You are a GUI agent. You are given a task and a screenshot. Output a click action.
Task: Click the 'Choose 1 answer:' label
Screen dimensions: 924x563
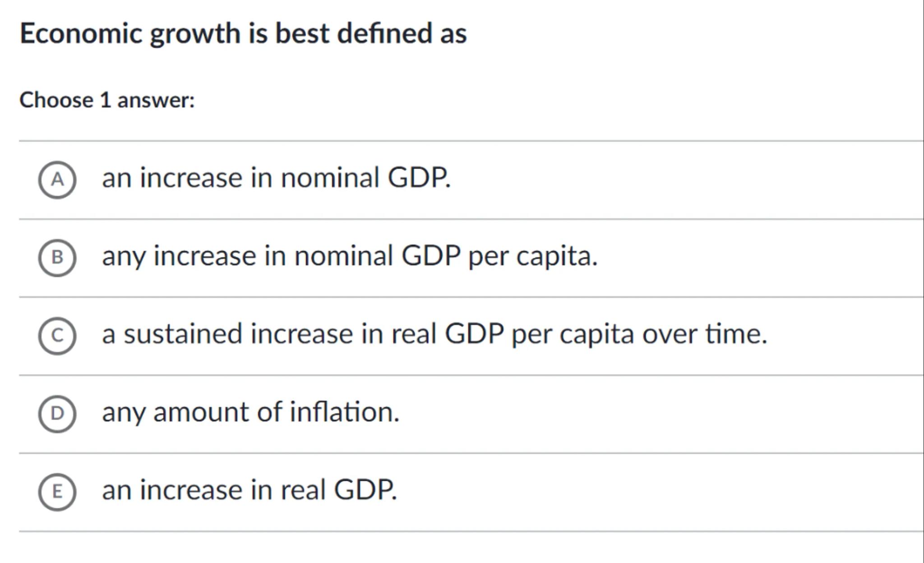click(107, 100)
